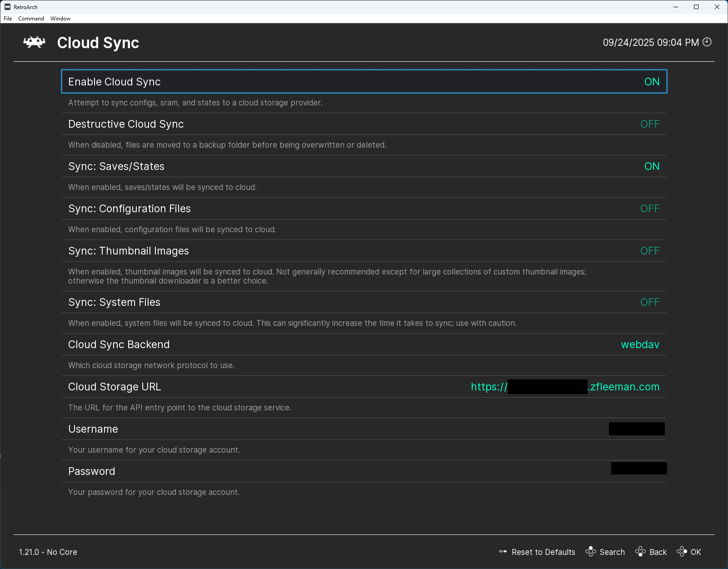
Task: Open the Command menu
Action: [x=31, y=19]
